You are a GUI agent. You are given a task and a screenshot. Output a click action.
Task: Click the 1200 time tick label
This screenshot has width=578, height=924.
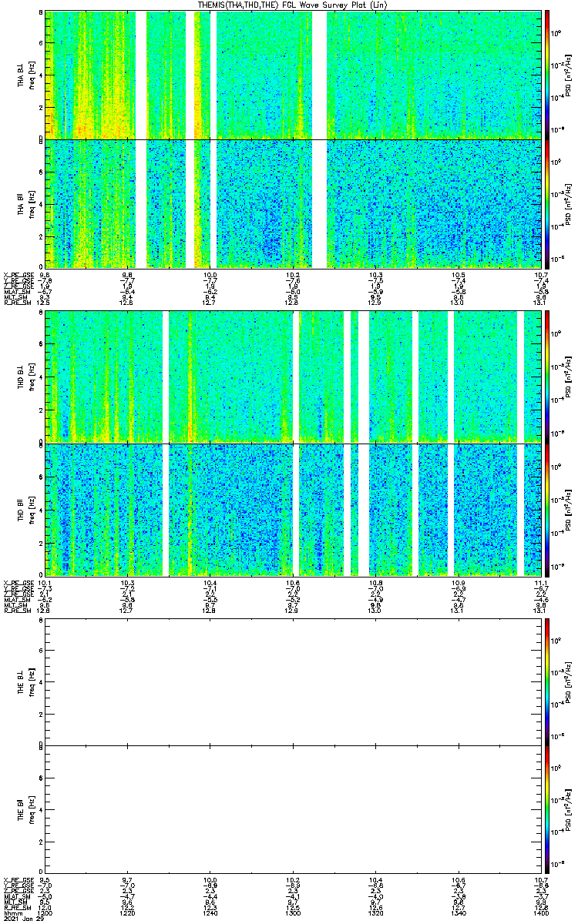coord(45,912)
